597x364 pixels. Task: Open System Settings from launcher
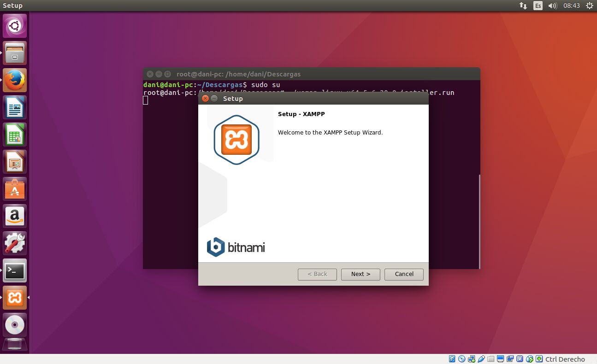[x=15, y=243]
